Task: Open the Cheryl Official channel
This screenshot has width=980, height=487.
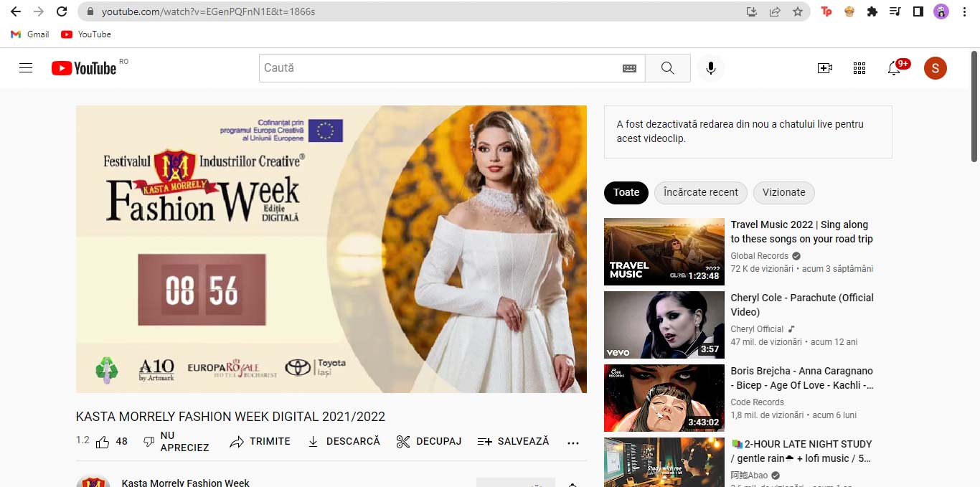Action: click(757, 329)
